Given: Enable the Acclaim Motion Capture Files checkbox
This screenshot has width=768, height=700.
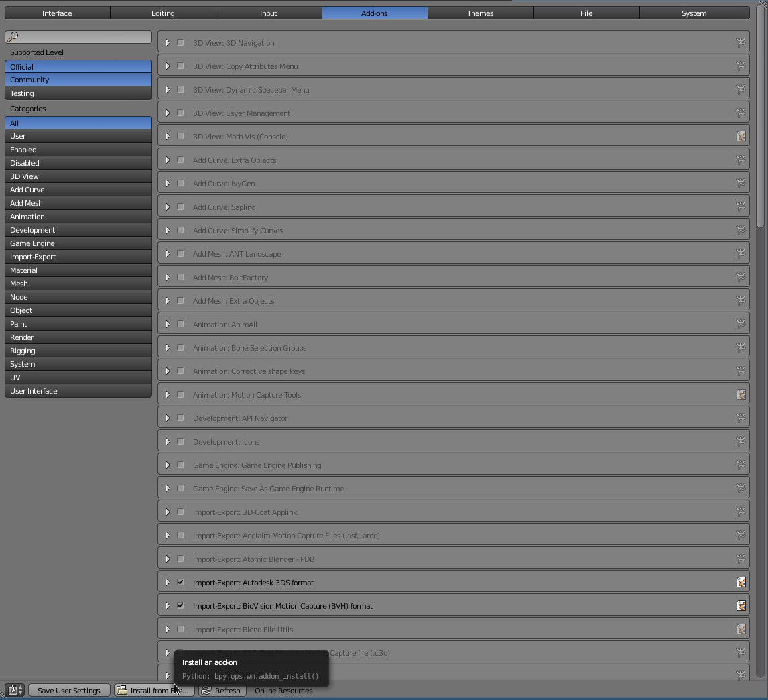Looking at the screenshot, I should 180,536.
